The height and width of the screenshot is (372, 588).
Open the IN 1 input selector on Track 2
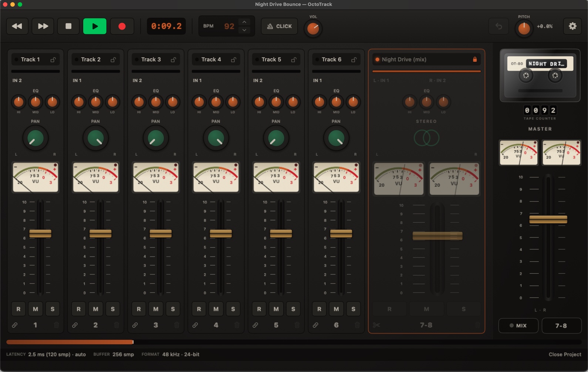click(x=77, y=80)
